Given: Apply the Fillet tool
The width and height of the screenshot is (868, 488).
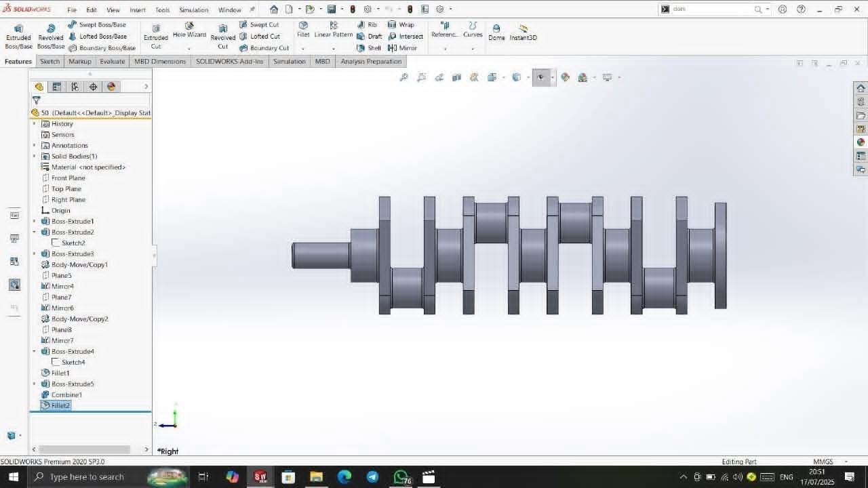Looking at the screenshot, I should [303, 30].
